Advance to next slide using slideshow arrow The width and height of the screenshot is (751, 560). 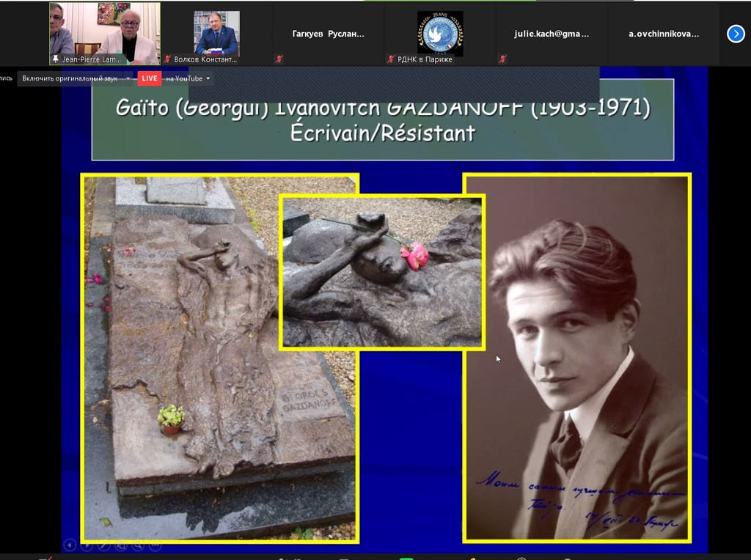(87, 545)
